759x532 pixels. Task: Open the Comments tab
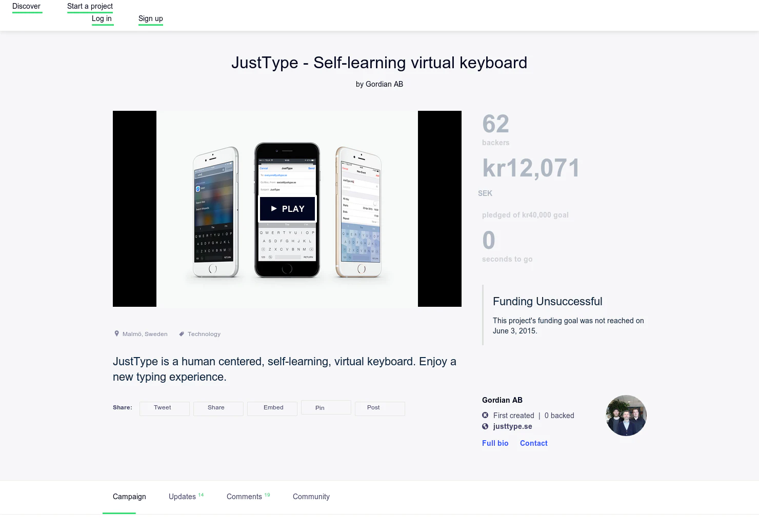[245, 497]
